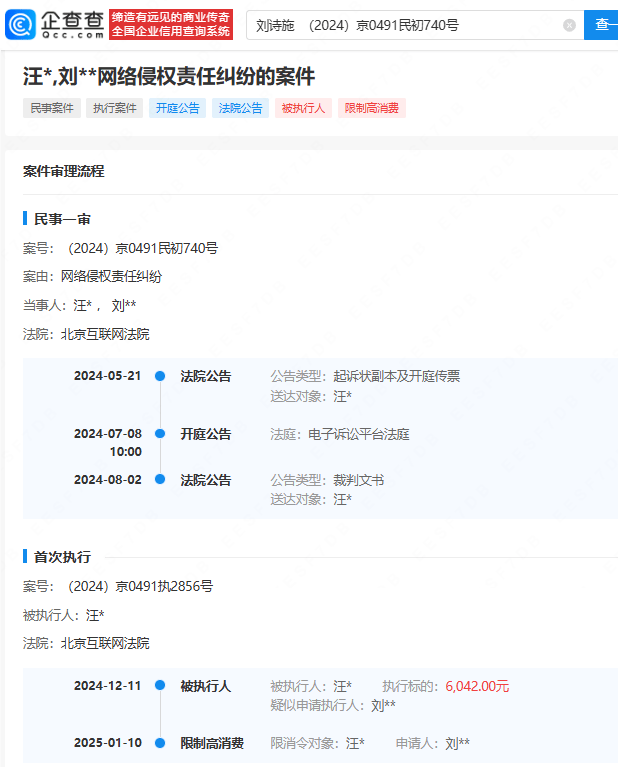Screen dimensions: 618x767
Task: Open the 2025-01-10 限制高消费 entry
Action: point(212,744)
